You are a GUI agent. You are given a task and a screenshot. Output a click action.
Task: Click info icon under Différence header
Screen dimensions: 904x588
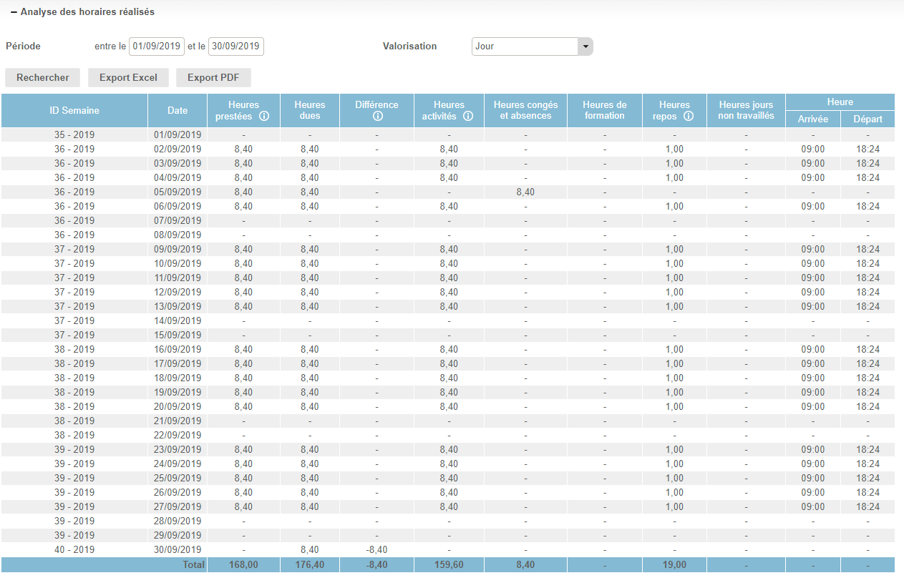tap(377, 116)
